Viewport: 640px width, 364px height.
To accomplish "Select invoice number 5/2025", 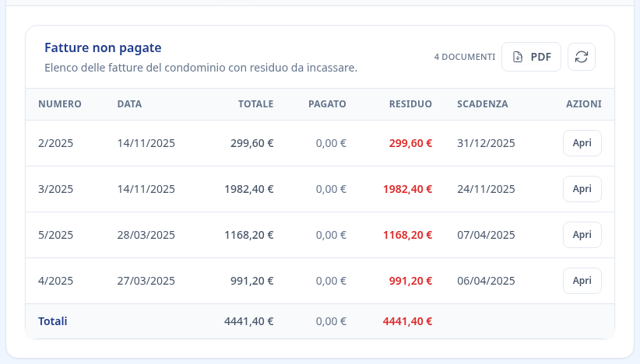I will click(x=55, y=235).
